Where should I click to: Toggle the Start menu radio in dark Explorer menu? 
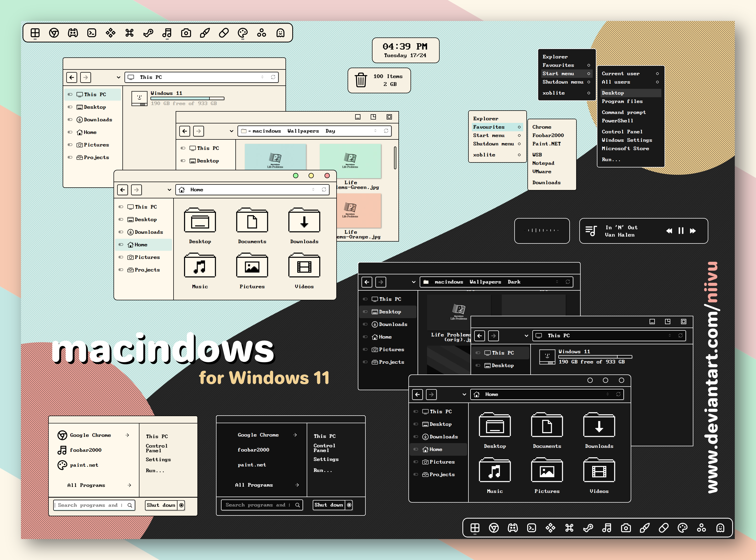(588, 74)
